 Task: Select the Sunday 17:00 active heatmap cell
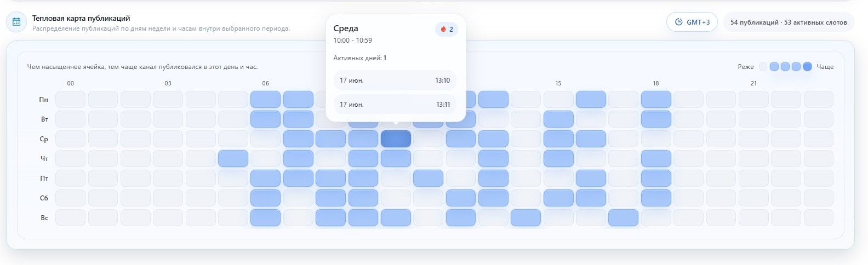tap(623, 217)
